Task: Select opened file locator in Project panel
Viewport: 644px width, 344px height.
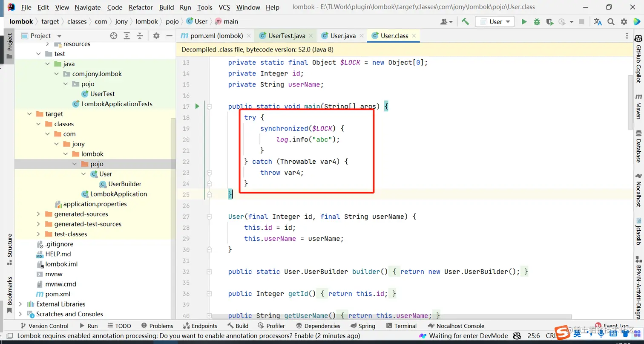Action: 114,36
